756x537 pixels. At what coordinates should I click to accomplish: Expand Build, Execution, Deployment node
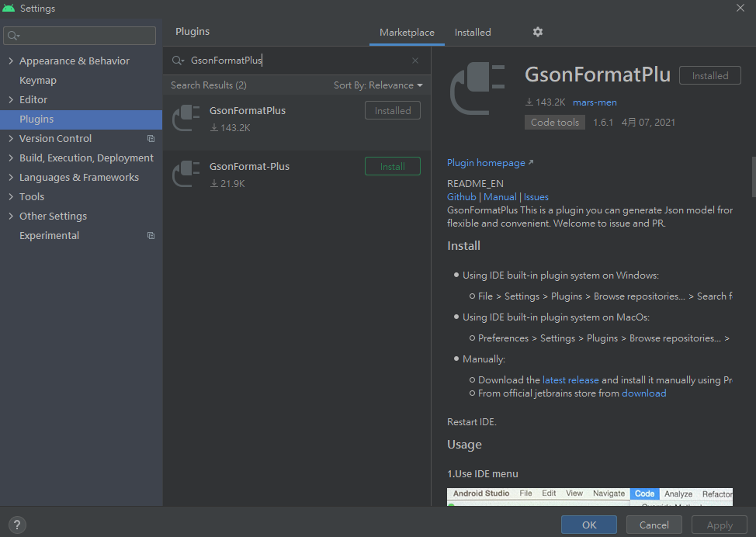(x=11, y=158)
